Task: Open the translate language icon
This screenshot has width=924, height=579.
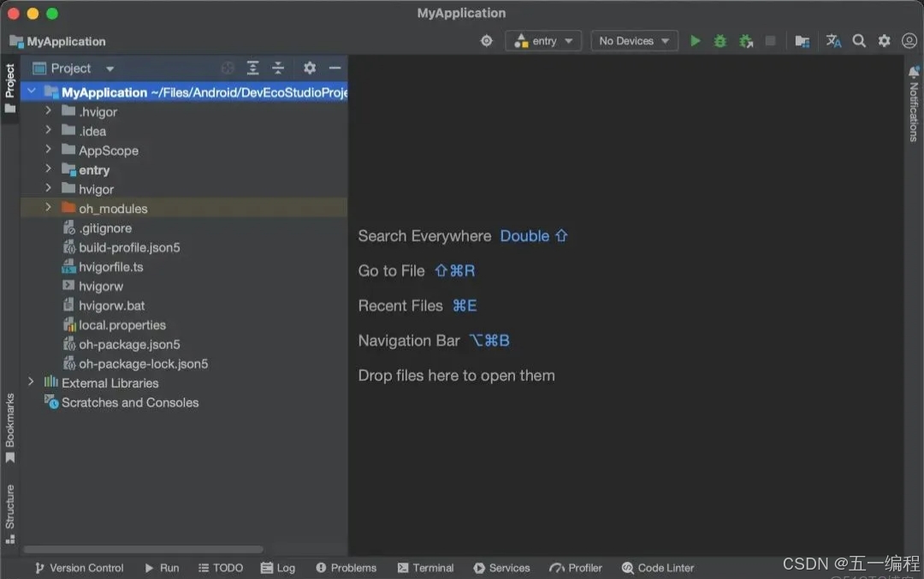Action: click(833, 41)
